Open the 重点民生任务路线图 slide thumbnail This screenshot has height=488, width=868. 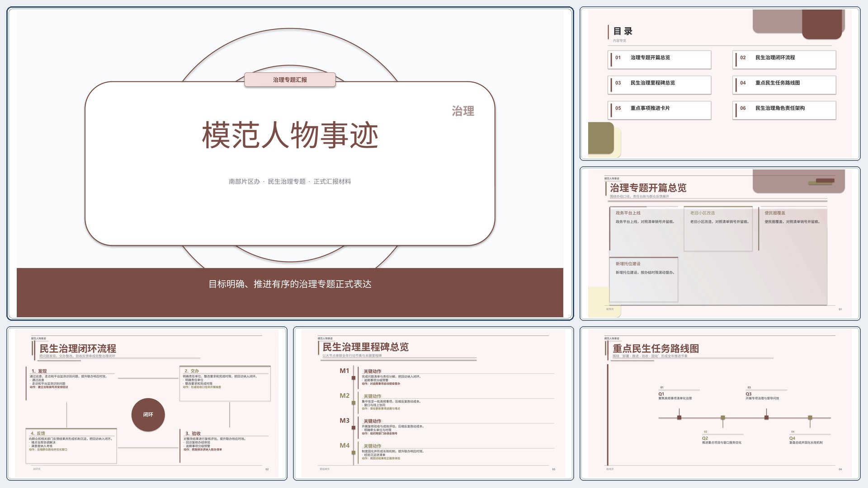(720, 404)
